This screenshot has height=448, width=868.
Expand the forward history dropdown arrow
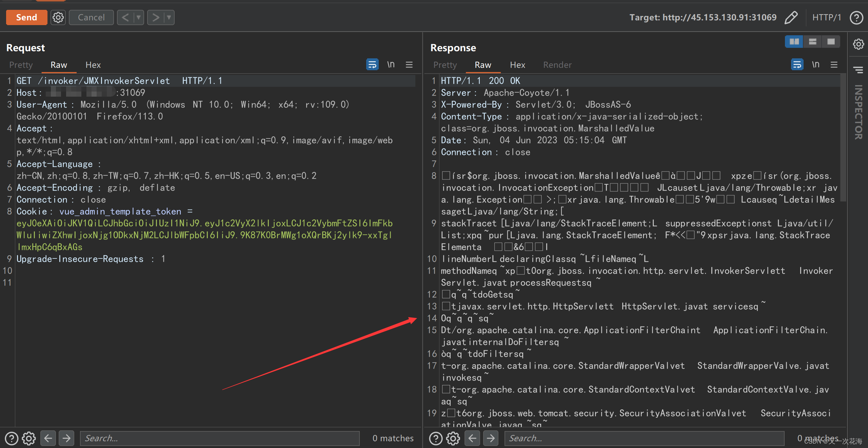pos(169,17)
